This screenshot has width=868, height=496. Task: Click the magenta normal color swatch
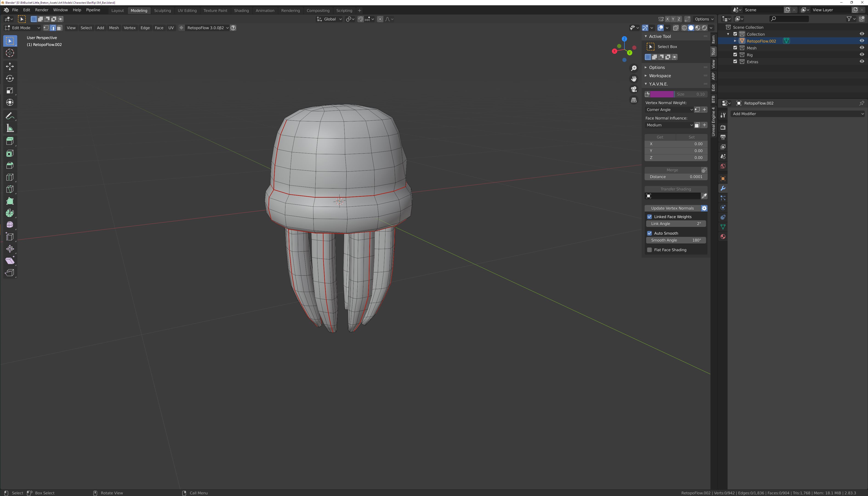(x=662, y=94)
